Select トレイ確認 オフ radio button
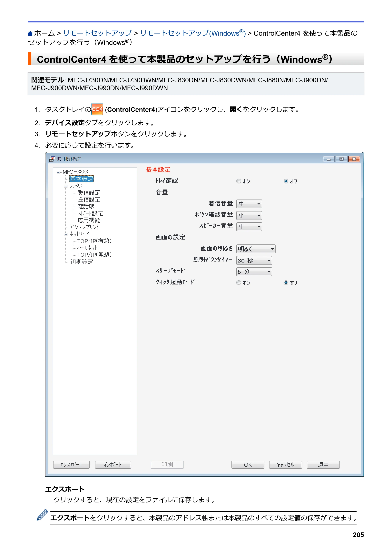 point(286,181)
